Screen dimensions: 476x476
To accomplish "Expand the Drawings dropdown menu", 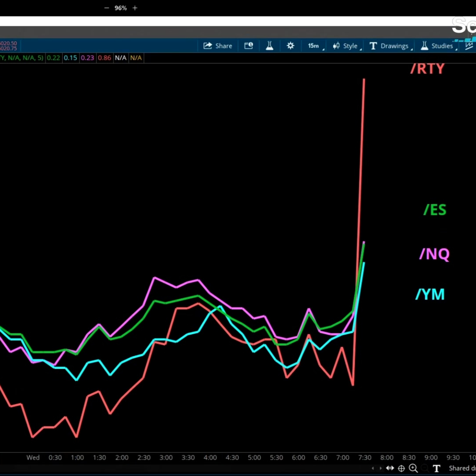I will tap(391, 46).
